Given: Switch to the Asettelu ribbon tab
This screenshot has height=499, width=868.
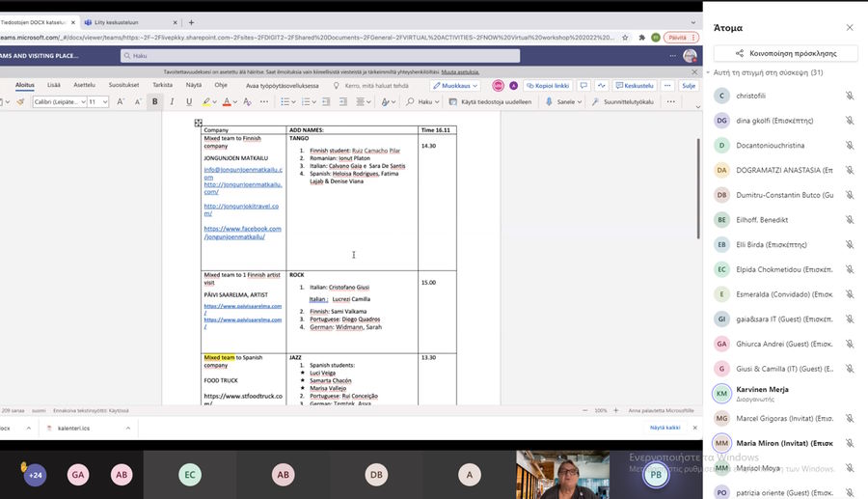Looking at the screenshot, I should click(x=85, y=85).
